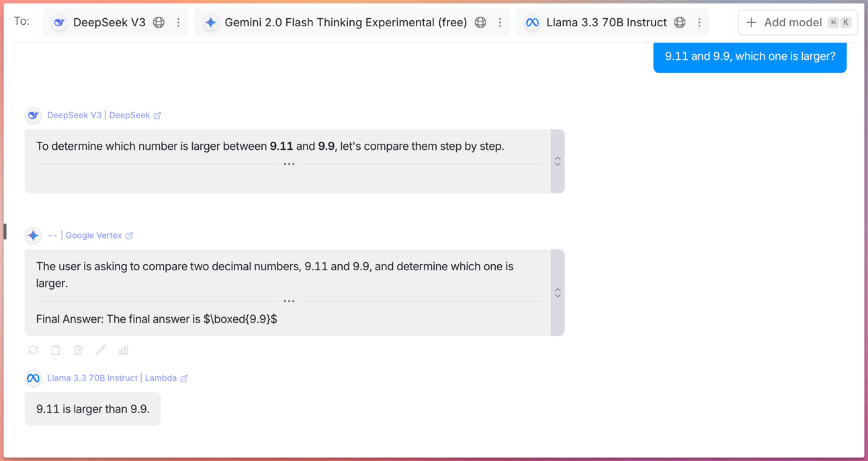Copy the Gemini response to clipboard
The width and height of the screenshot is (868, 461).
tap(56, 350)
